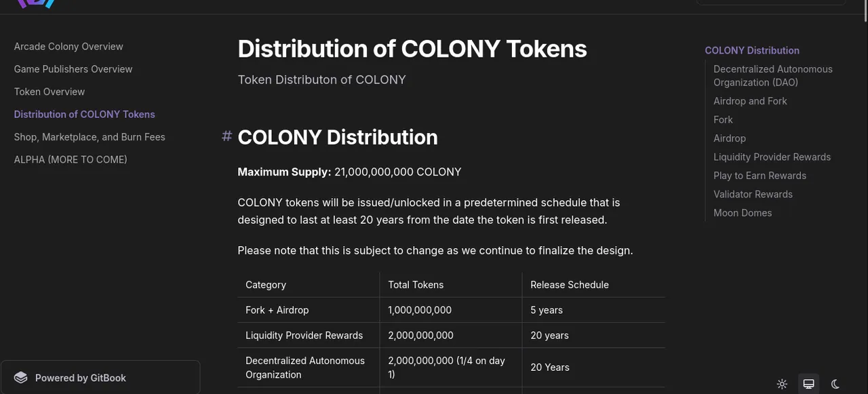Jump to Moon Domes section
This screenshot has height=394, width=868.
tap(743, 213)
